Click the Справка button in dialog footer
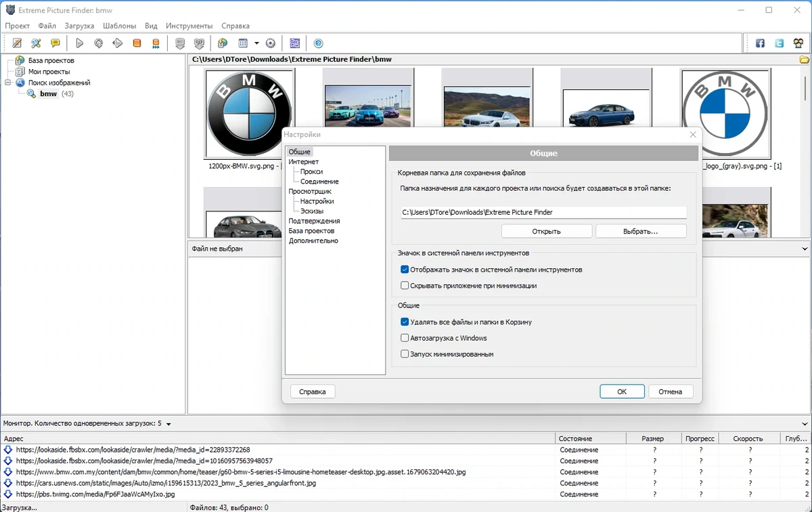Viewport: 812px width, 512px height. [x=313, y=391]
